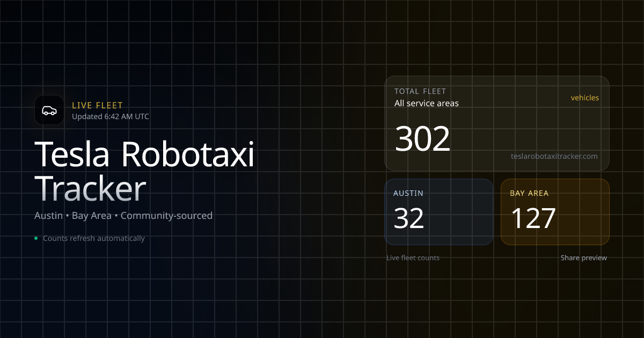Click the green status dot indicator
Viewport: 644px width, 338px height.
(x=36, y=238)
